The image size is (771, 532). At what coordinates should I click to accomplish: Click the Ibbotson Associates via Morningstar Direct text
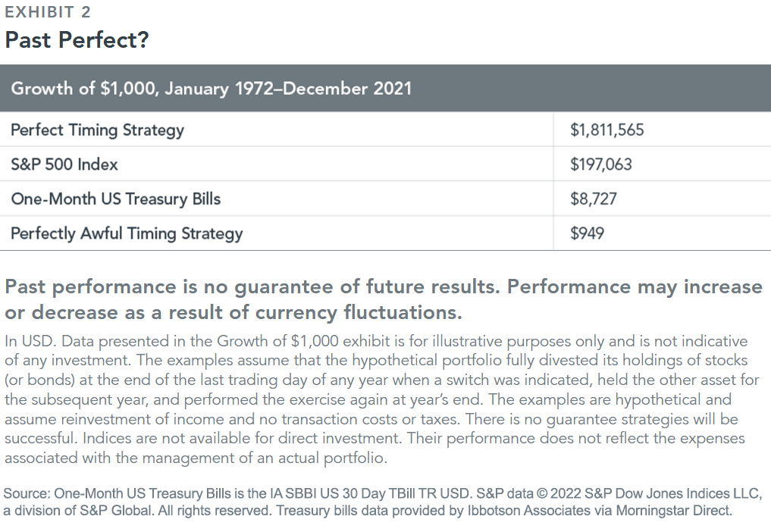pyautogui.click(x=600, y=510)
